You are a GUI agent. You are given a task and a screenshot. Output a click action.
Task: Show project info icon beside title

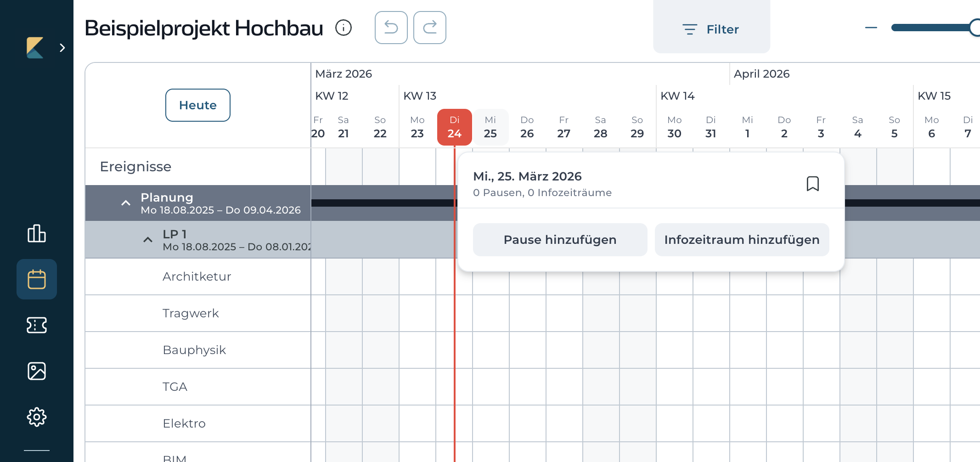tap(344, 28)
